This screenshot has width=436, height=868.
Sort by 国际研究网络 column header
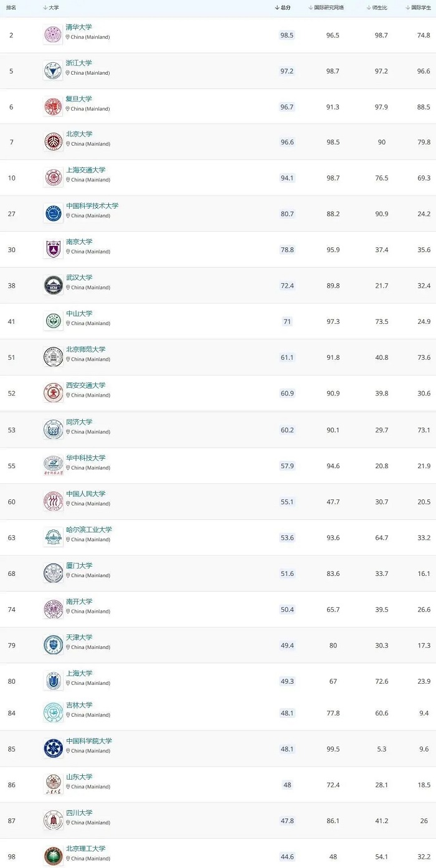coord(329,7)
